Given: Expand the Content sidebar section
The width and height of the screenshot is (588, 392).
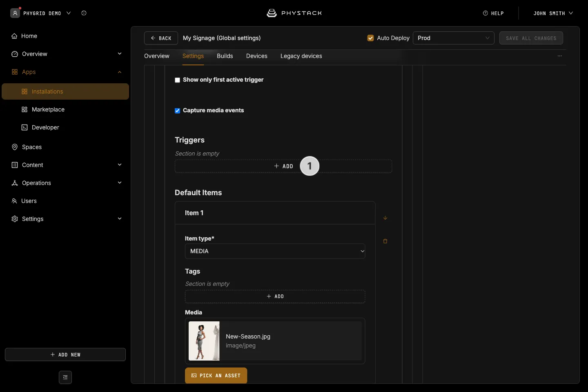Looking at the screenshot, I should (120, 165).
